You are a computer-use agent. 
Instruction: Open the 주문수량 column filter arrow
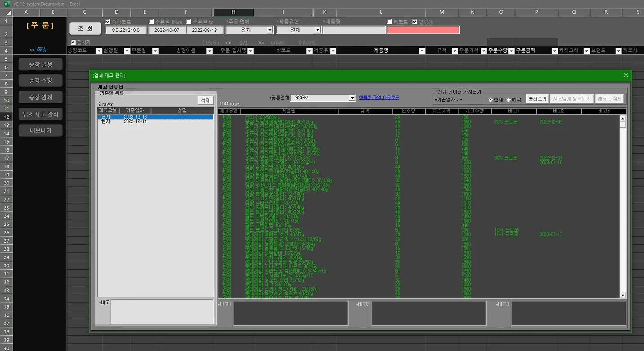(512, 51)
